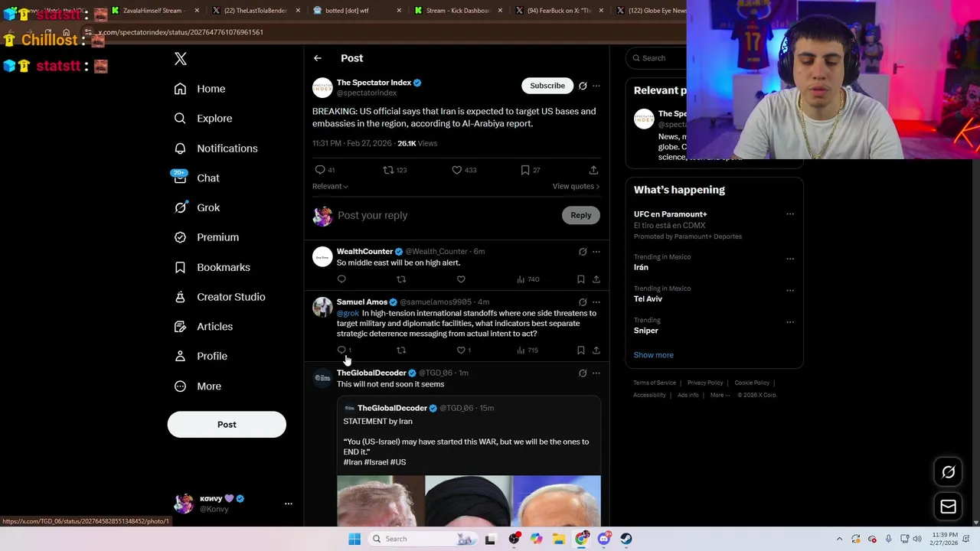Click the white Post button in sidebar
The width and height of the screenshot is (980, 551).
pos(227,425)
